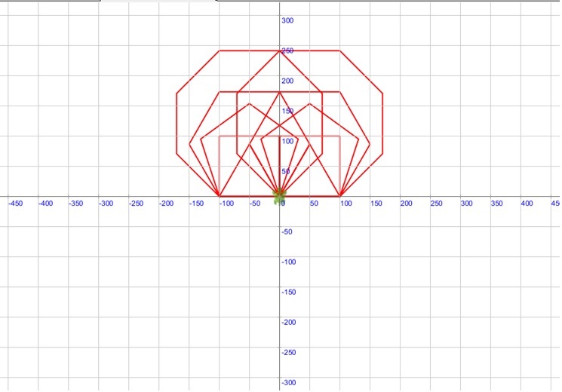Image resolution: width=562 pixels, height=392 pixels.
Task: Click the x-axis label -400
Action: [45, 204]
